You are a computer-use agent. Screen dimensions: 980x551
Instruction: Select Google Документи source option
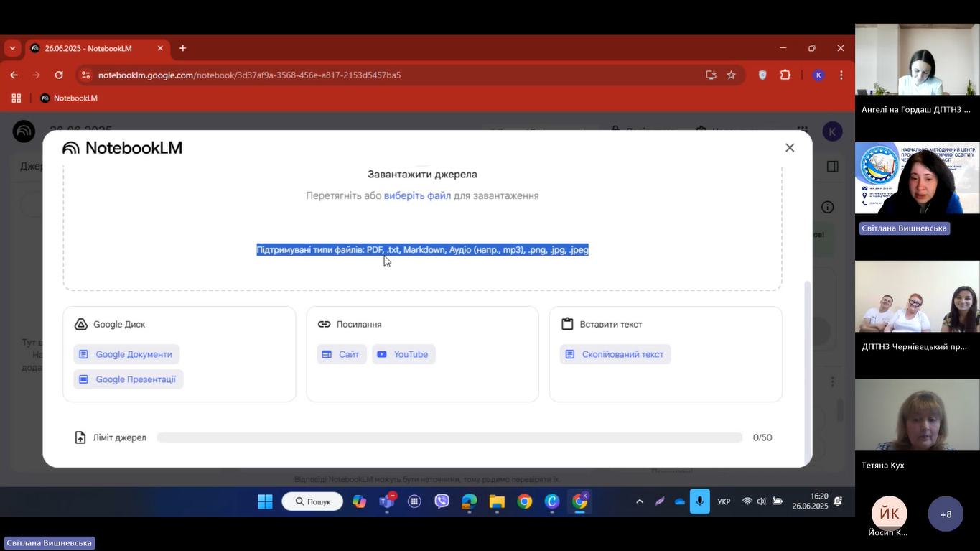tap(126, 354)
